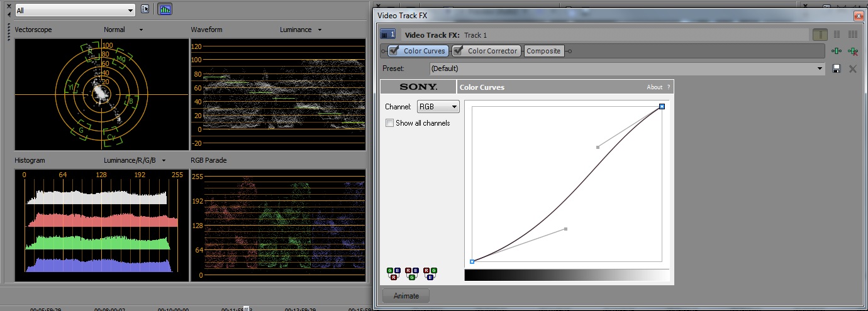
Task: Click the About link in Color Curves header
Action: pos(654,87)
